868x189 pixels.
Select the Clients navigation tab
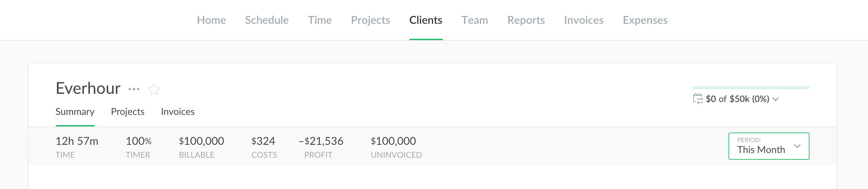pyautogui.click(x=425, y=20)
